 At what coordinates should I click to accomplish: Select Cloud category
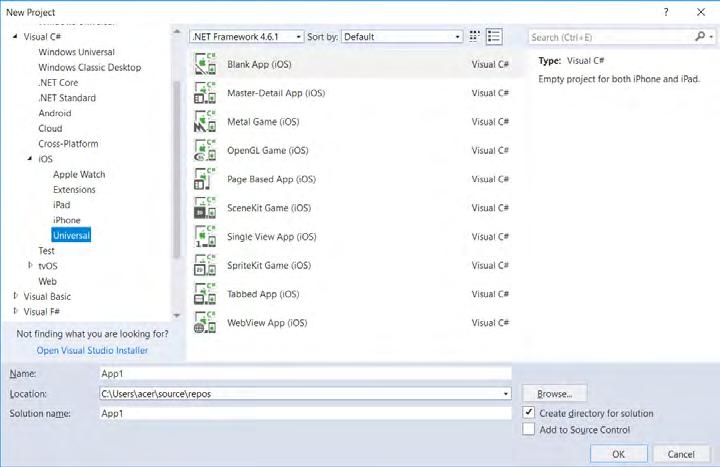(50, 128)
